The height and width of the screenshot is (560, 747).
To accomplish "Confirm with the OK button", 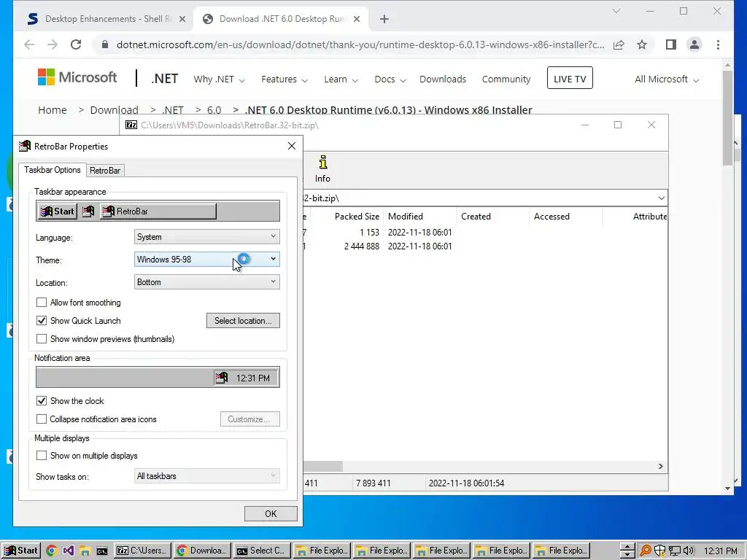I will click(271, 514).
